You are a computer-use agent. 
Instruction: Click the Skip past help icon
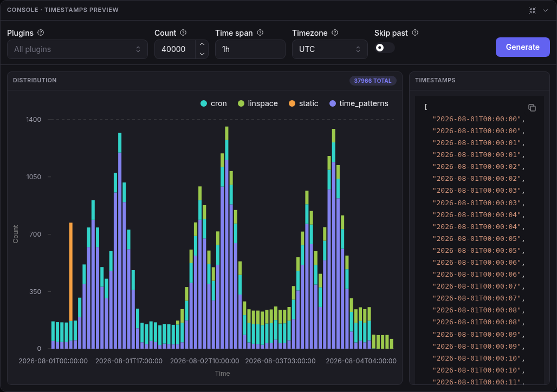pyautogui.click(x=415, y=32)
